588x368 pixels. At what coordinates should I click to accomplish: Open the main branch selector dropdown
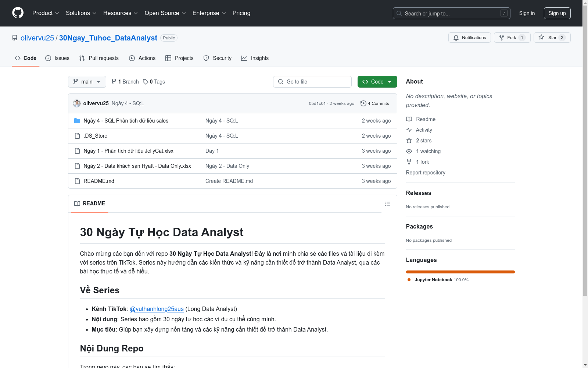coord(87,82)
